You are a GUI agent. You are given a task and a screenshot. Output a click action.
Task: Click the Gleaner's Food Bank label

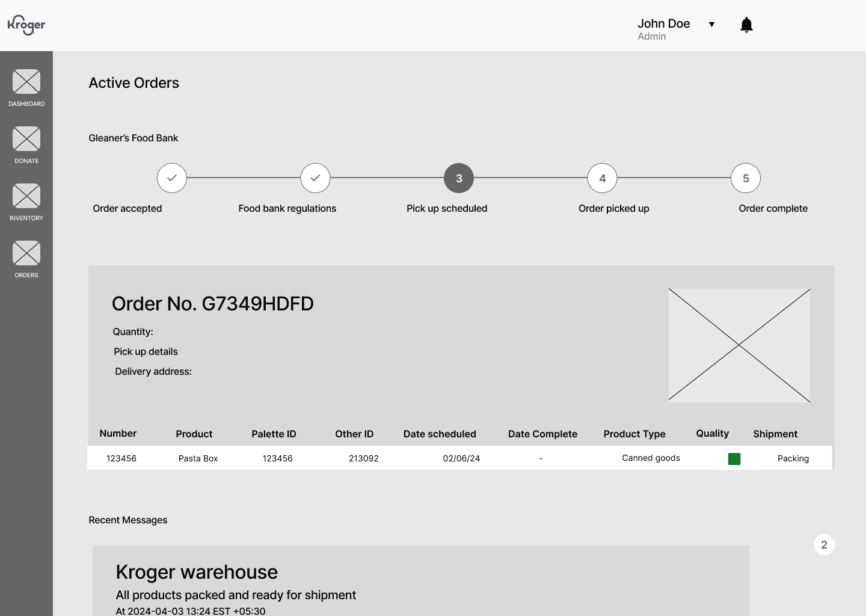pyautogui.click(x=134, y=138)
